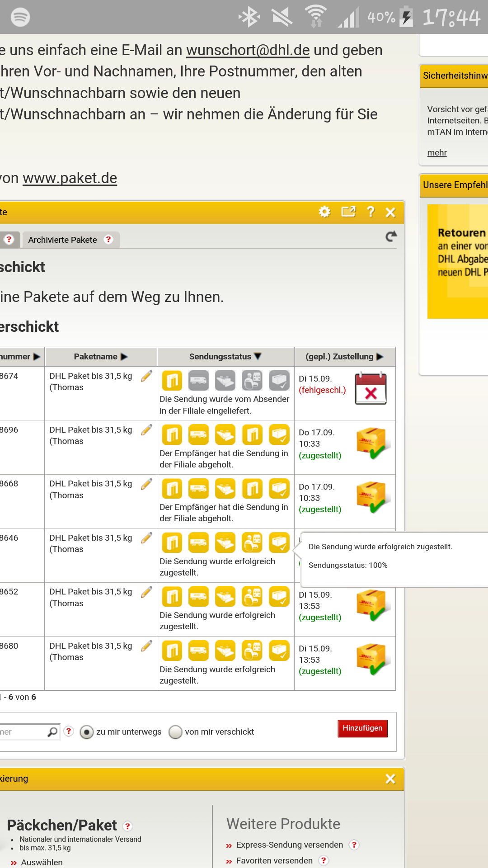The image size is (488, 868).
Task: Click Auswählen link under Päckchen/Paket
Action: click(42, 862)
